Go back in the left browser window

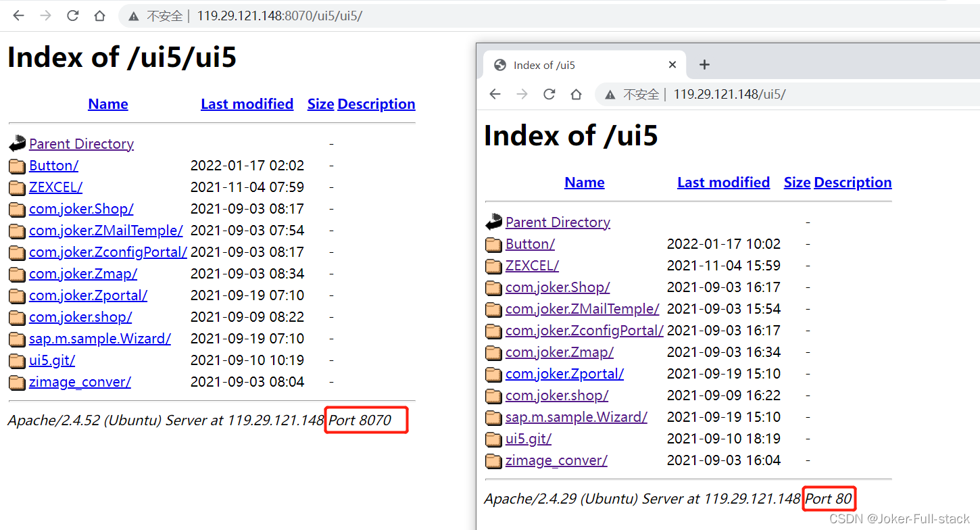18,16
